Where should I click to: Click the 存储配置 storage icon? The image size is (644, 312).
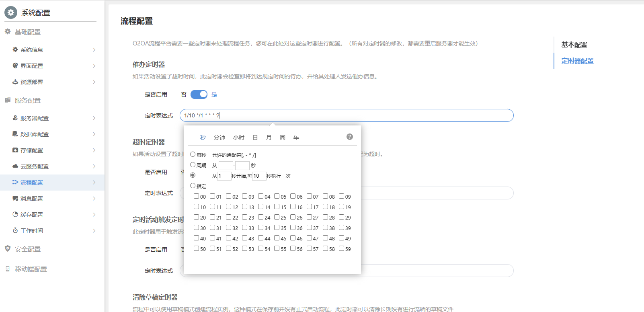(x=15, y=150)
